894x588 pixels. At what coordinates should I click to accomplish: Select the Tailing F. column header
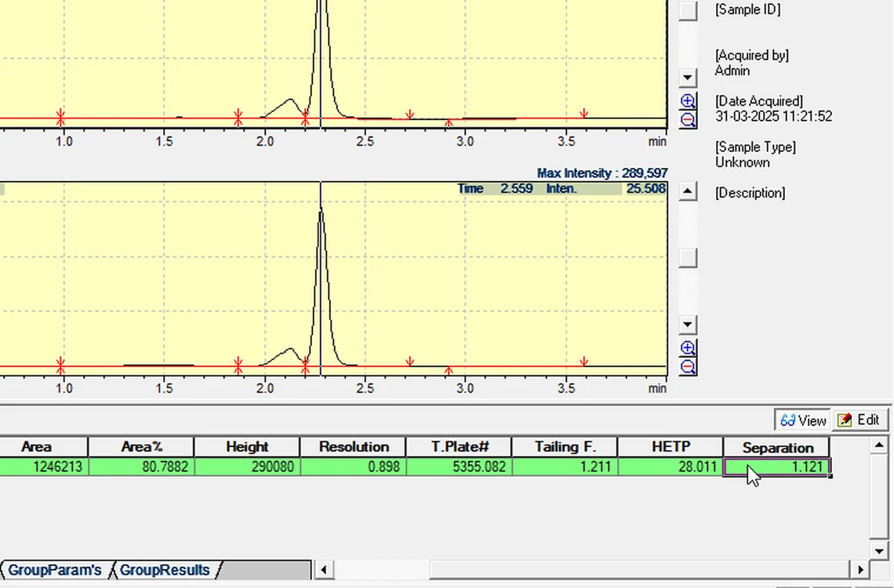[x=565, y=447]
